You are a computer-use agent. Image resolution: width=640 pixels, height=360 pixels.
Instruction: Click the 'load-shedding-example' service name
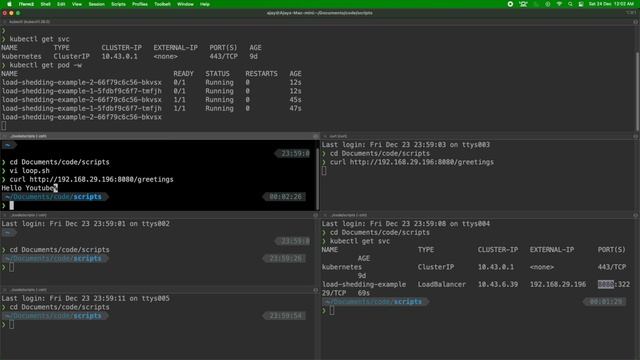click(364, 284)
